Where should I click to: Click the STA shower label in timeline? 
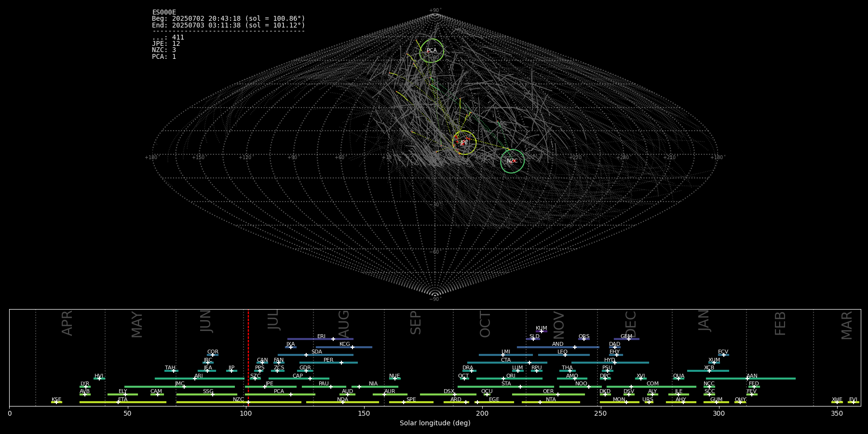click(506, 384)
